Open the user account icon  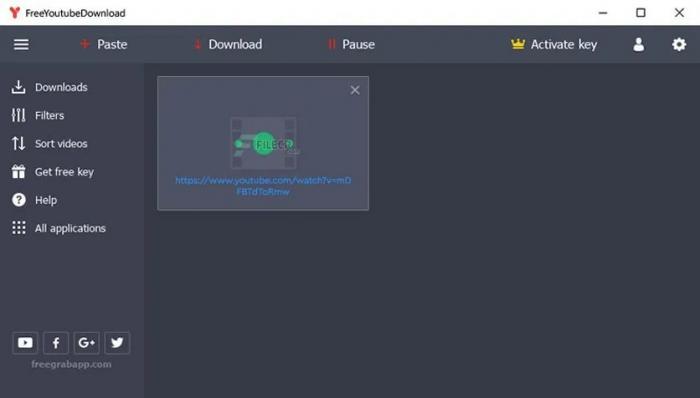pos(638,44)
